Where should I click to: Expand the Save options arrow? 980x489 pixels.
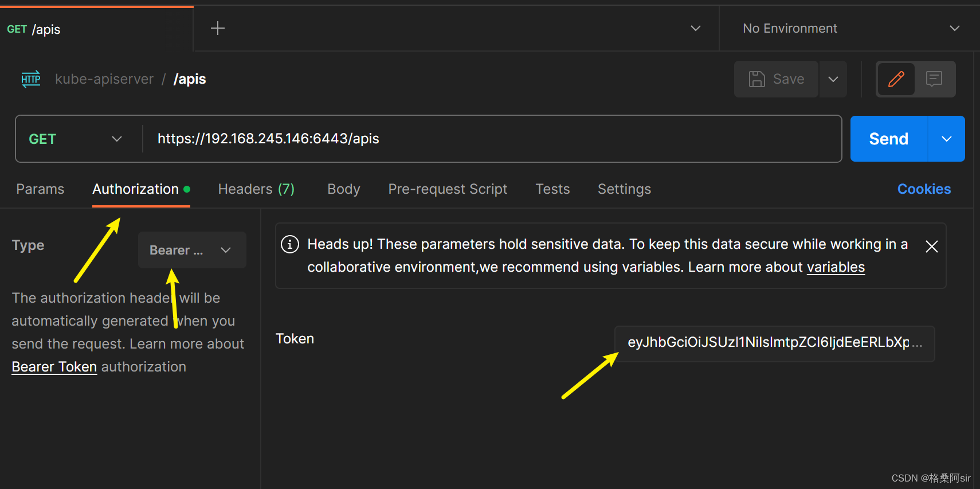[833, 79]
